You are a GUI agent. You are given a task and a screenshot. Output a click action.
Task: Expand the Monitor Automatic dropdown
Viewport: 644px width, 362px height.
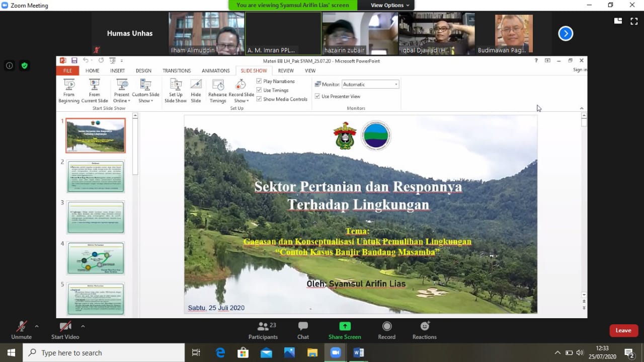pyautogui.click(x=370, y=85)
